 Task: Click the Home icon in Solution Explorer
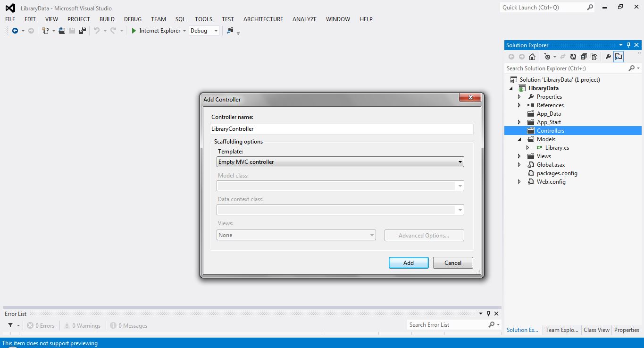pos(532,57)
